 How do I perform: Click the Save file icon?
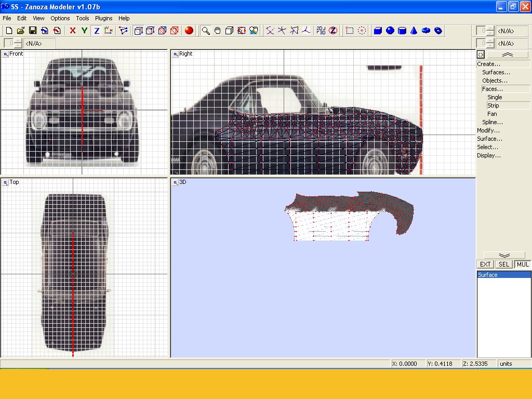(x=33, y=31)
